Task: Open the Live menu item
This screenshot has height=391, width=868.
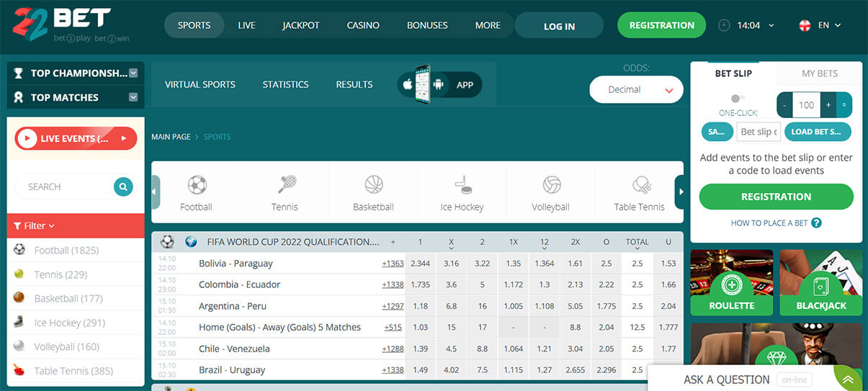Action: (x=247, y=25)
